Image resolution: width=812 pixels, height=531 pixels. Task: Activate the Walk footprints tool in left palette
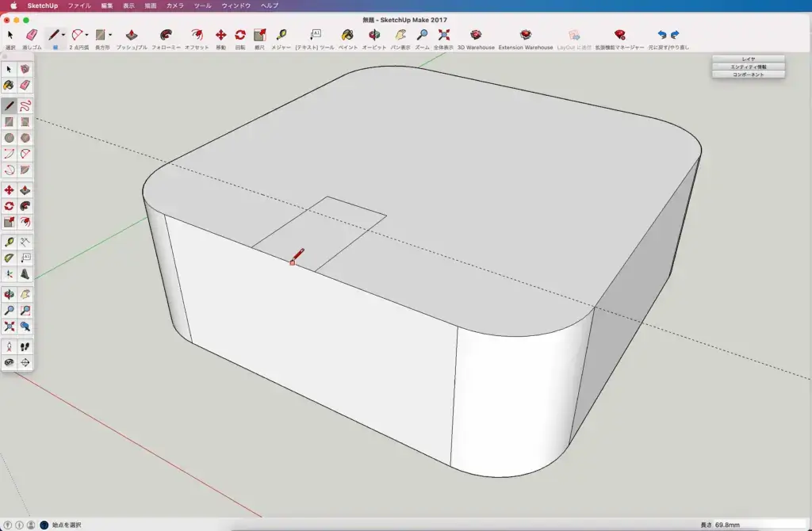click(x=25, y=347)
